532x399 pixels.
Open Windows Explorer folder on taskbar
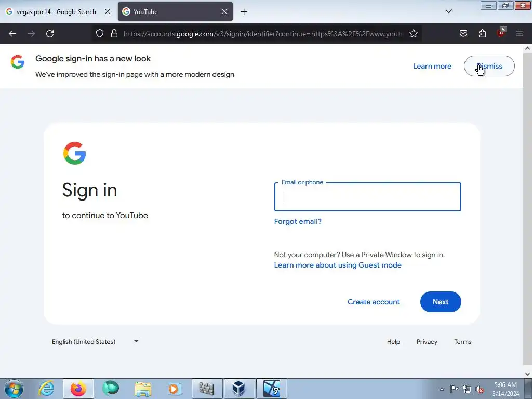(x=143, y=389)
